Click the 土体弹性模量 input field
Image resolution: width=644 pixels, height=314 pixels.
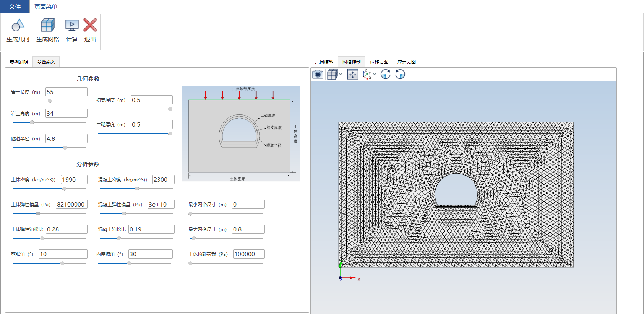click(72, 204)
